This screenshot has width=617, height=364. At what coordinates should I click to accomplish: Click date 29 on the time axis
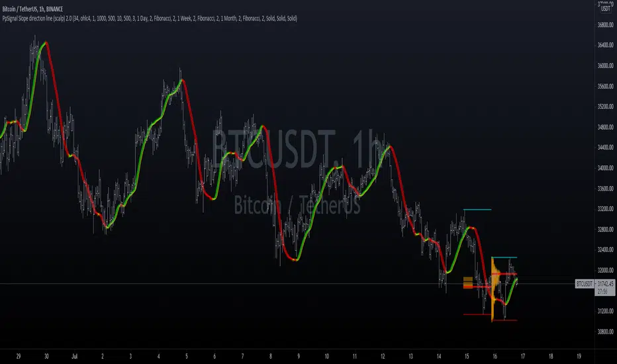click(19, 357)
